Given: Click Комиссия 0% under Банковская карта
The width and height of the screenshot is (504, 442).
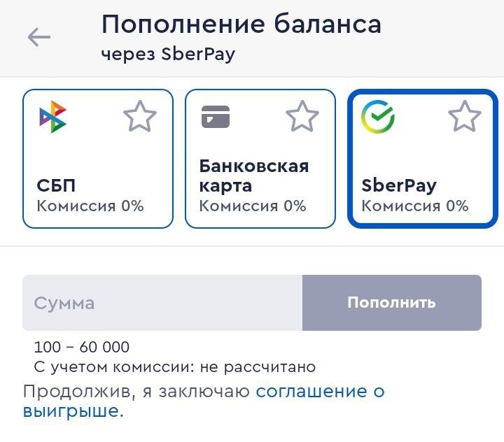Looking at the screenshot, I should coord(252,206).
